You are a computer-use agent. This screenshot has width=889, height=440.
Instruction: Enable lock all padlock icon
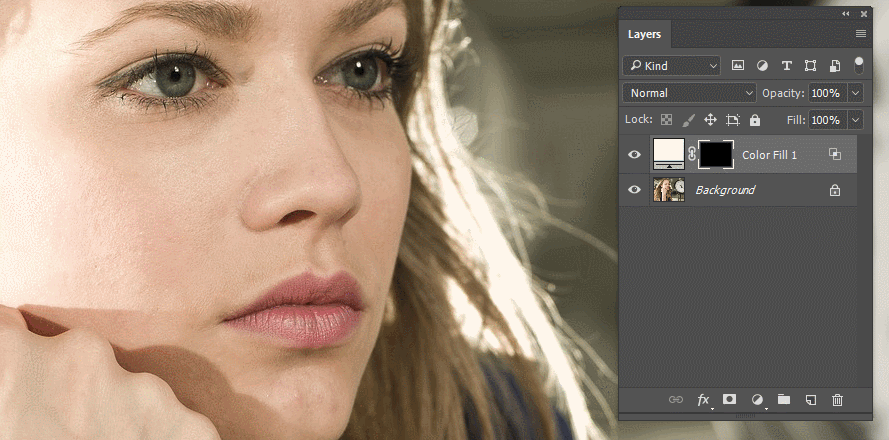755,120
